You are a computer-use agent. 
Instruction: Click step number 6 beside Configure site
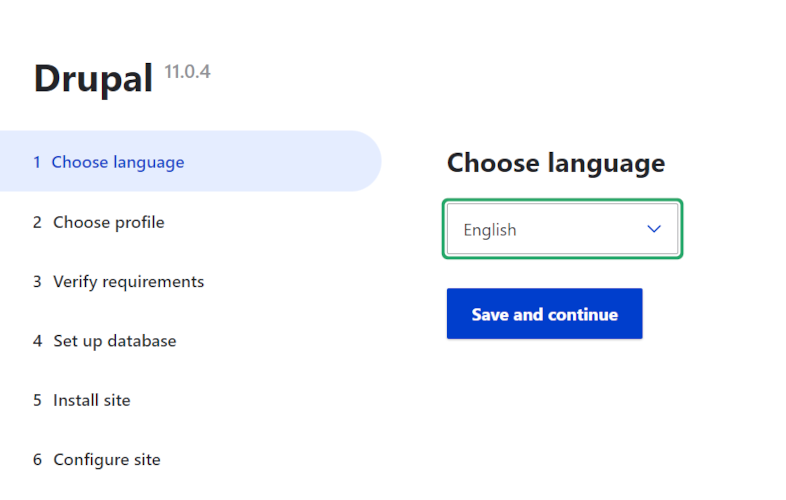[x=37, y=460]
